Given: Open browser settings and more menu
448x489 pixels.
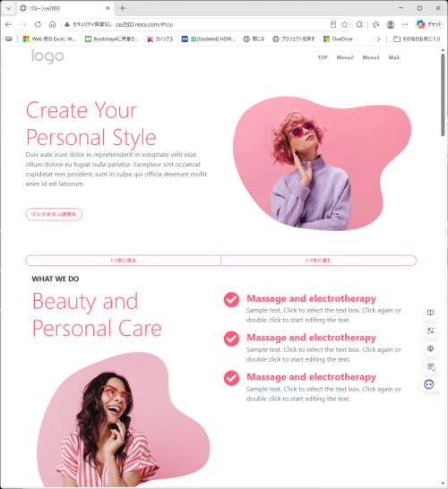Looking at the screenshot, I should [x=405, y=24].
